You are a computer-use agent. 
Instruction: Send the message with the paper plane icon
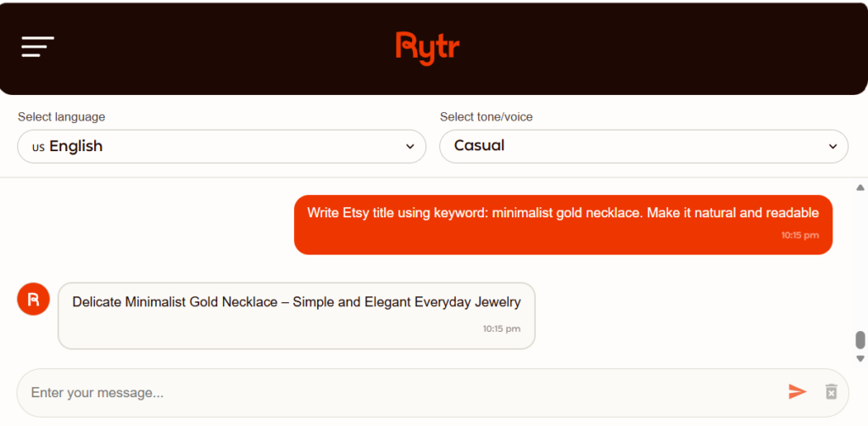[x=797, y=391]
